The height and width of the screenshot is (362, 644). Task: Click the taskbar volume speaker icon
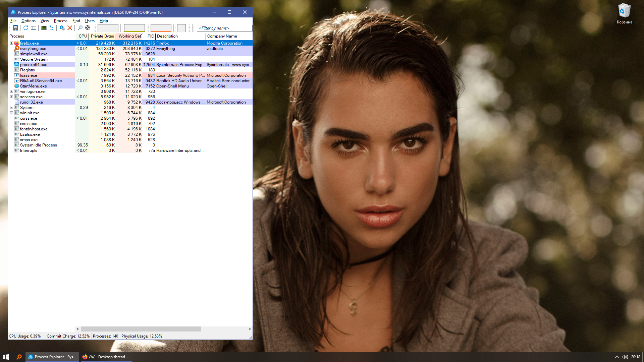(x=625, y=357)
